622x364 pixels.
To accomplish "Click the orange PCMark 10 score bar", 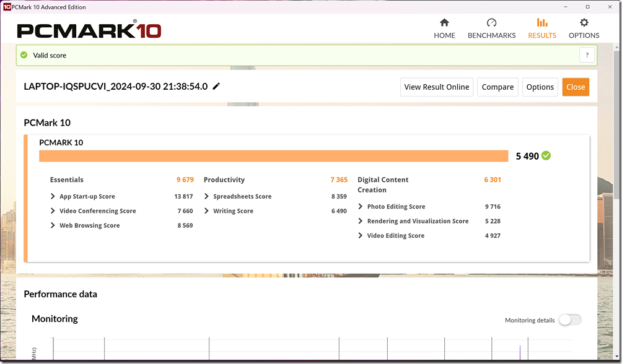I will coord(273,156).
